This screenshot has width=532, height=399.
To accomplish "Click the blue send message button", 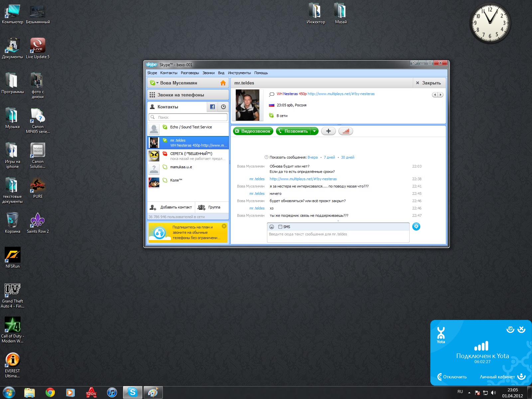I will pos(416,226).
